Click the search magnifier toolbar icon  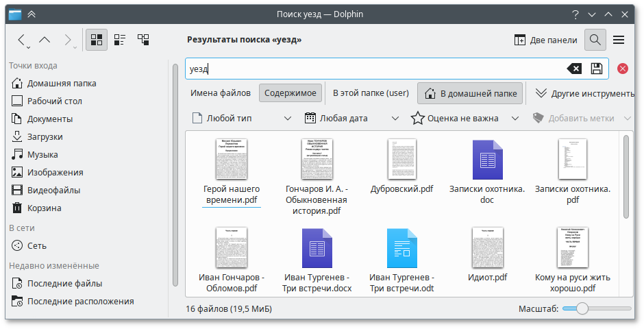click(595, 40)
